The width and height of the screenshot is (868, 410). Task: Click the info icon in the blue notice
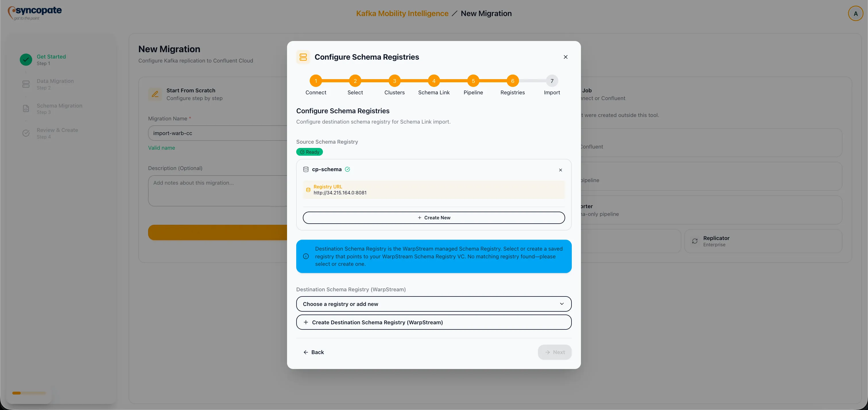point(306,256)
